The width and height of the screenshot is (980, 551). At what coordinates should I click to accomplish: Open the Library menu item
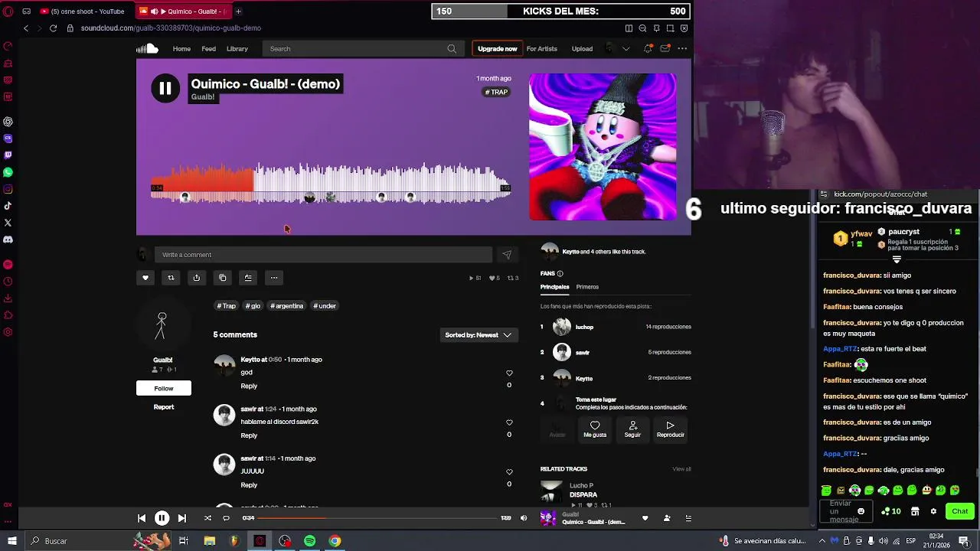coord(237,49)
